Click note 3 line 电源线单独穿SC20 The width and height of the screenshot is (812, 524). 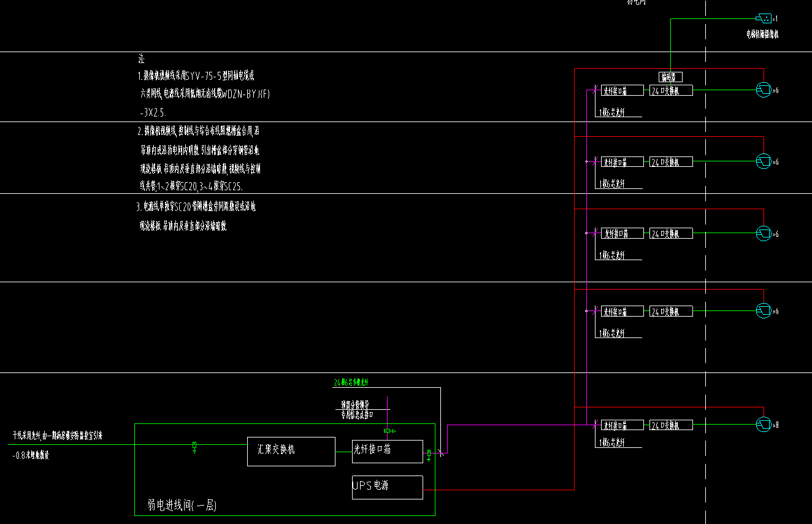[196, 207]
